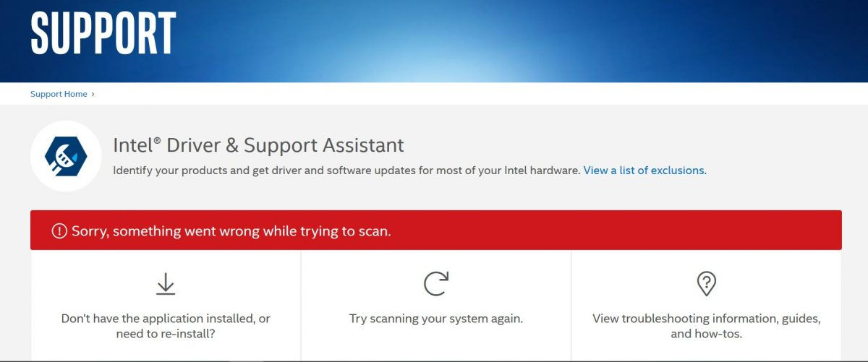Click the download arrow icon
Image resolution: width=868 pixels, height=362 pixels.
pos(166,283)
